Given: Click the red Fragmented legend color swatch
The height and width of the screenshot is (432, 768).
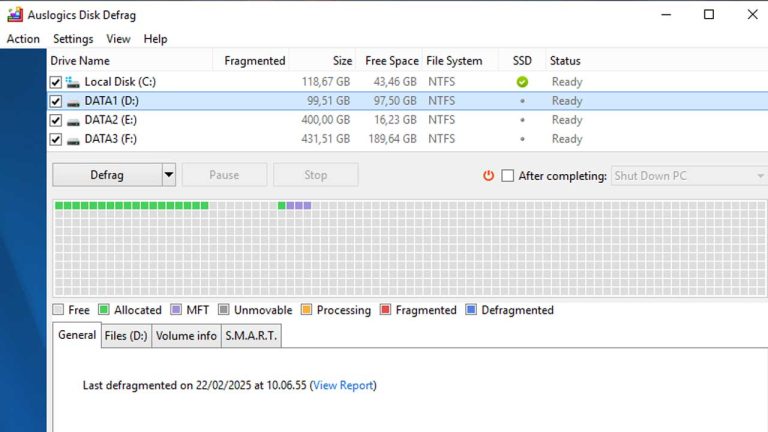Looking at the screenshot, I should tap(387, 310).
